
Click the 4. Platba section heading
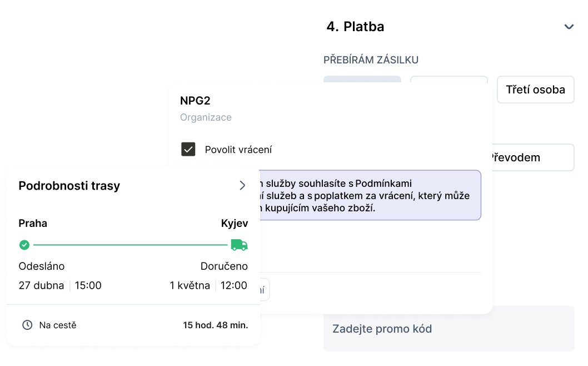[356, 26]
